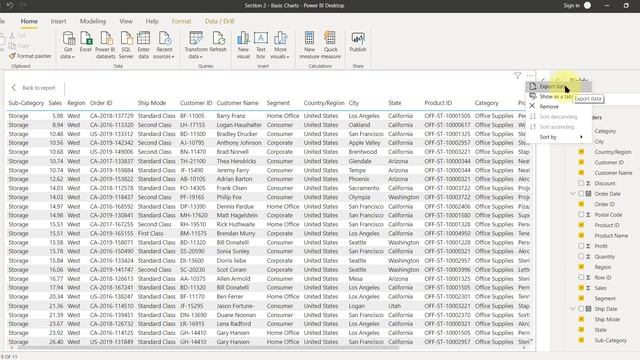Open the Help tab

pos(152,21)
